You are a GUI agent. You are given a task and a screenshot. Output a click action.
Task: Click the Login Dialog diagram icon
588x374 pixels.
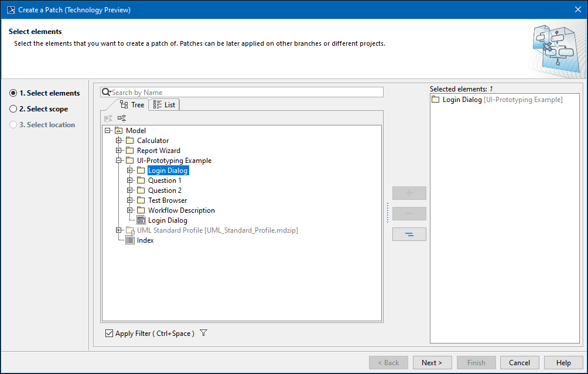tap(141, 220)
